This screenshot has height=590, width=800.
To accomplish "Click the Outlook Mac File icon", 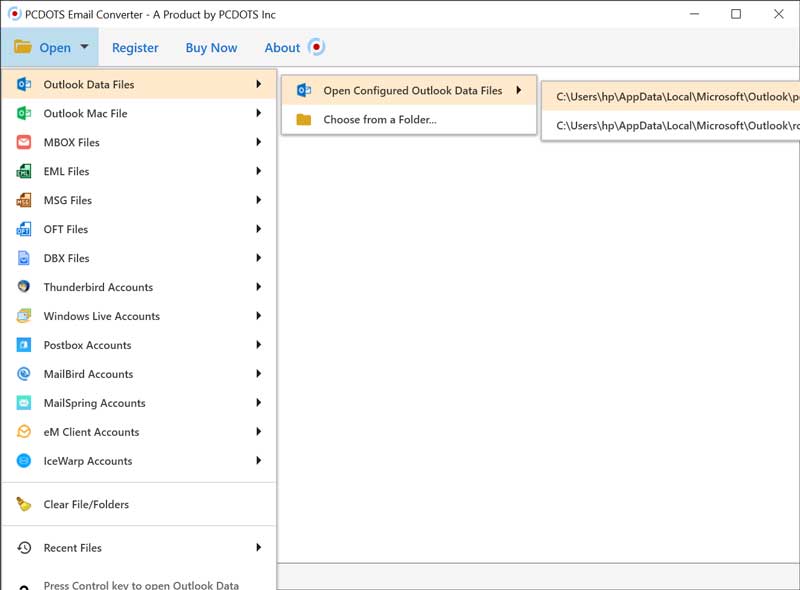I will 23,113.
